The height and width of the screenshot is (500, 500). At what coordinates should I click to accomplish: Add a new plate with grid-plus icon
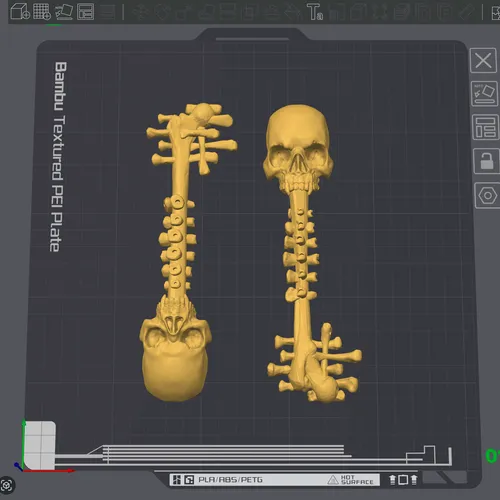point(42,11)
